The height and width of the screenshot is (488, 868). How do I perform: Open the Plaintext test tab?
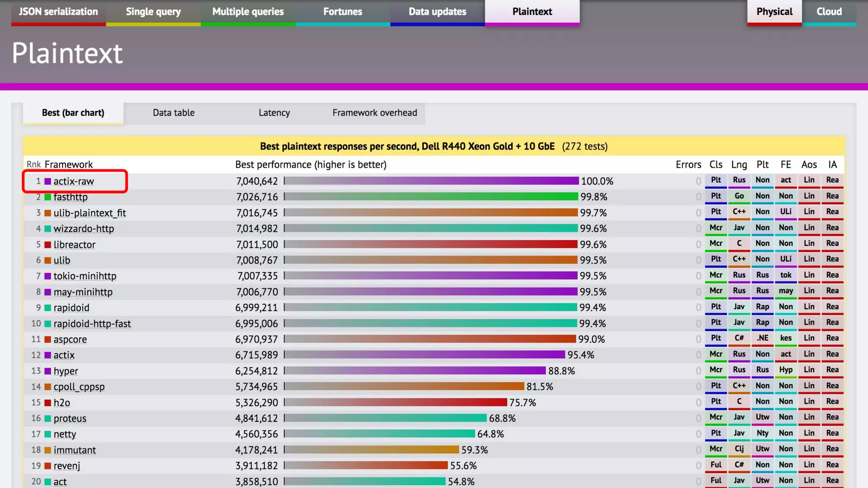pyautogui.click(x=532, y=12)
